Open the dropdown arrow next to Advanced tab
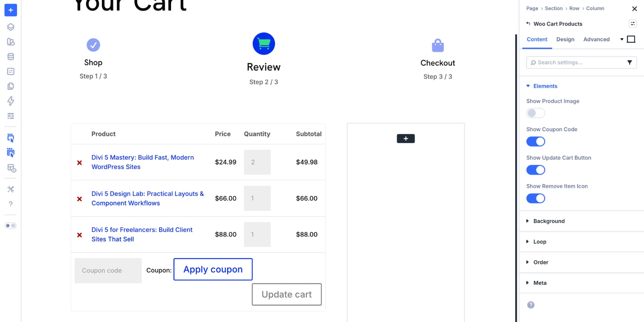This screenshot has width=644, height=322. 622,39
